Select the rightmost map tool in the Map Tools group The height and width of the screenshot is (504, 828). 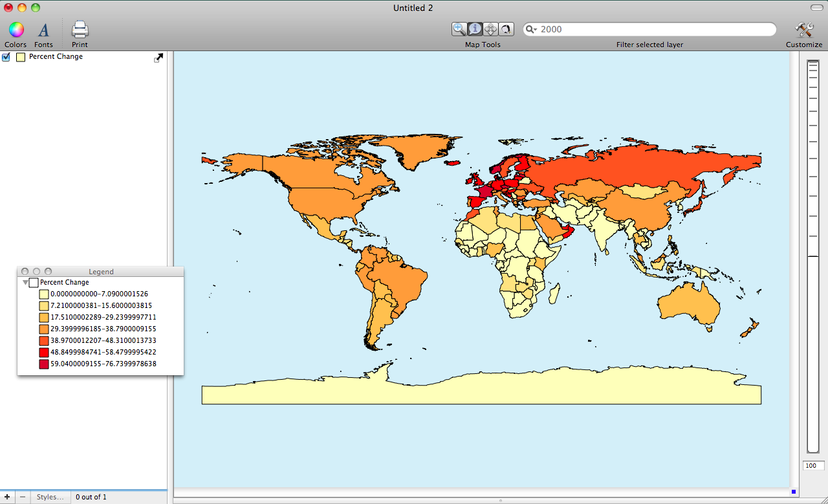pos(506,28)
